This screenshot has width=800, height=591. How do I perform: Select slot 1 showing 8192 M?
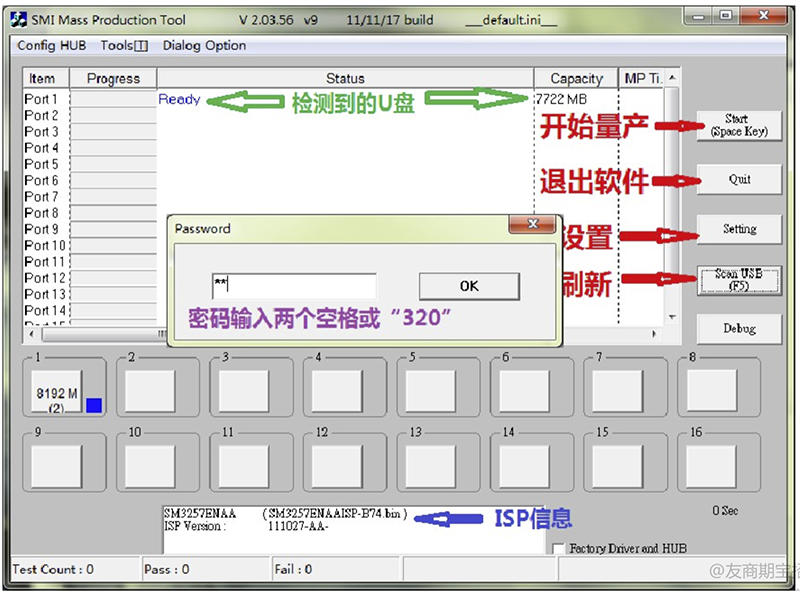[x=57, y=391]
